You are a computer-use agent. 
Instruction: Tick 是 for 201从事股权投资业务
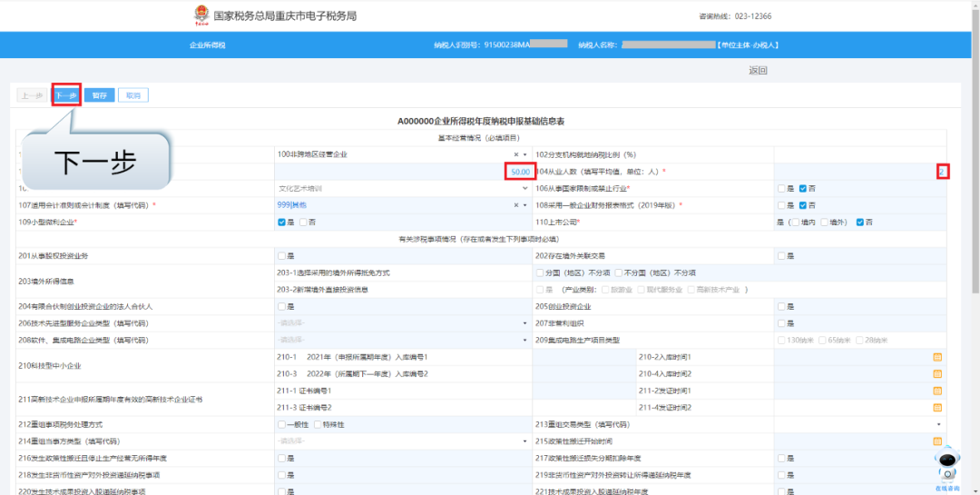(281, 256)
